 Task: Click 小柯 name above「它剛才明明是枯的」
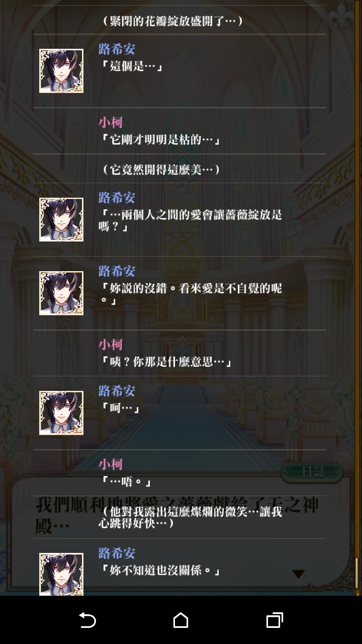(111, 122)
